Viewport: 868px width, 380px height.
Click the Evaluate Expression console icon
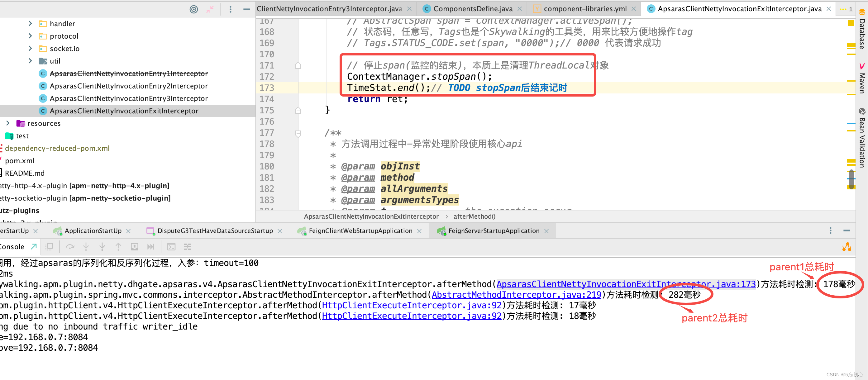tap(171, 247)
